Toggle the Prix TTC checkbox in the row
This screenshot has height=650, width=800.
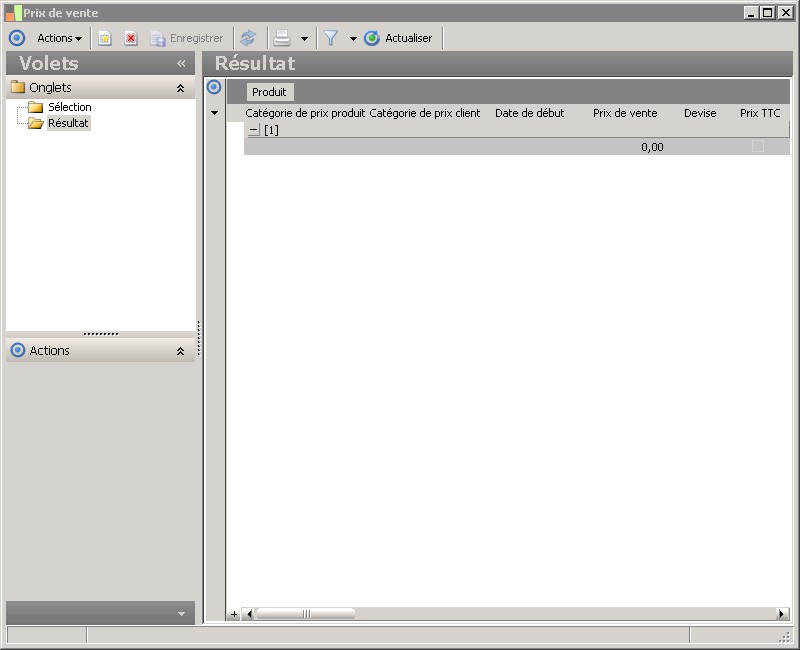(x=758, y=146)
